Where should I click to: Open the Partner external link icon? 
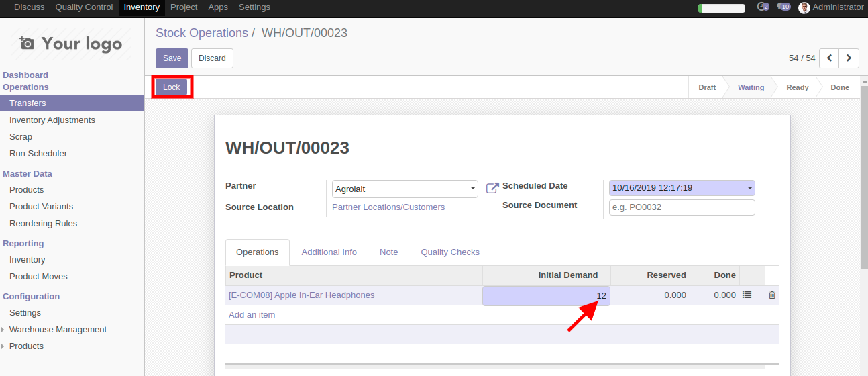(492, 188)
